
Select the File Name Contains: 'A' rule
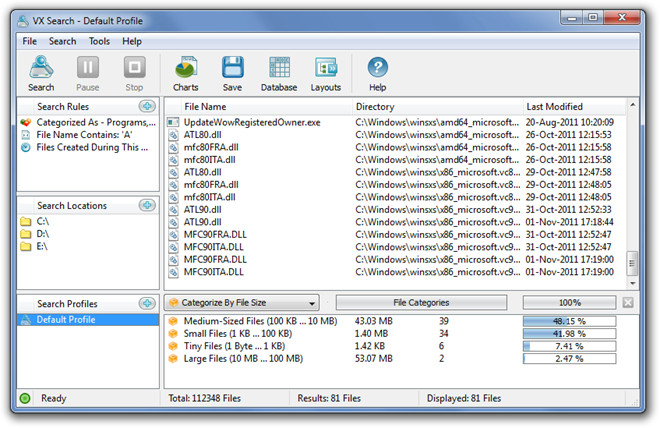tap(84, 135)
